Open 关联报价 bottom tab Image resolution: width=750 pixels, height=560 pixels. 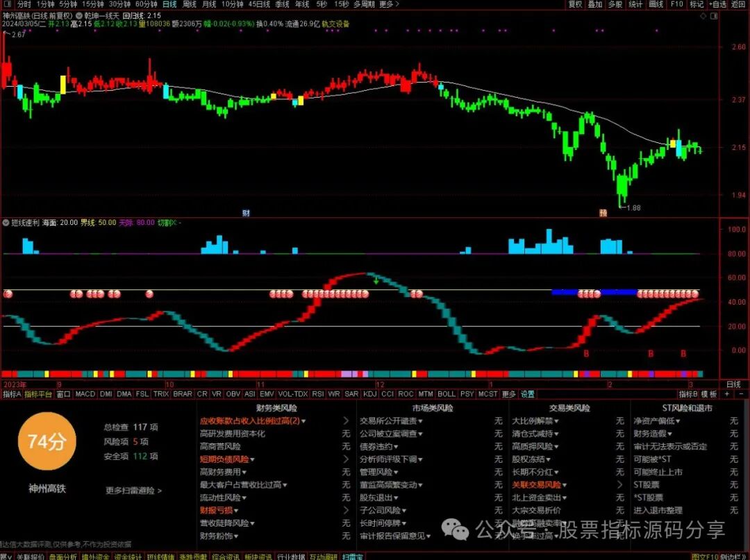tap(30, 557)
